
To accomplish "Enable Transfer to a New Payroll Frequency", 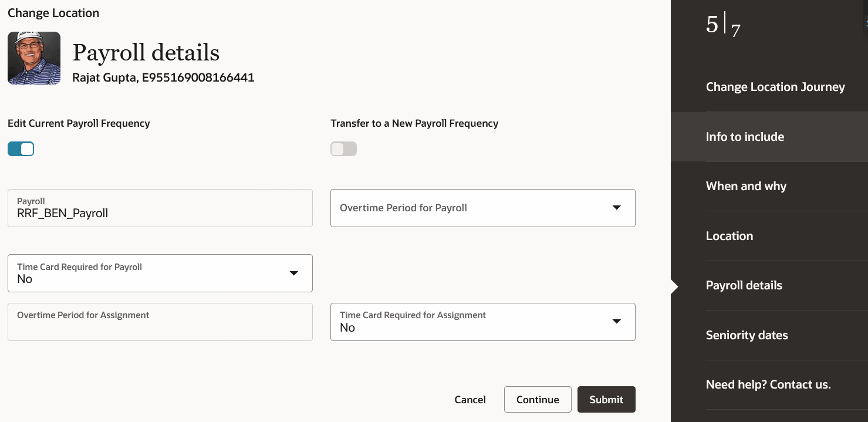I will coord(343,149).
